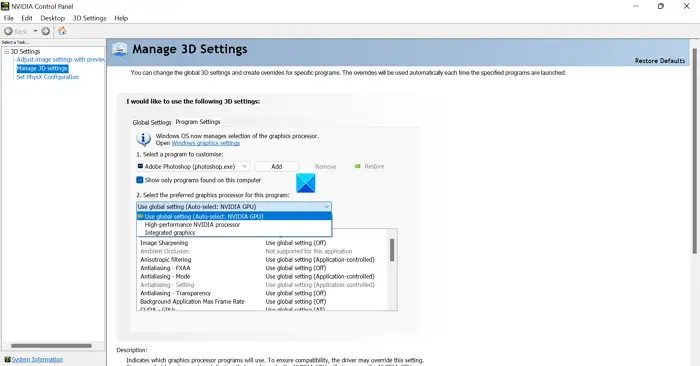Viewport: 700px width, 366px height.
Task: Select the Antialiasing - FXAA row
Action: click(262, 268)
